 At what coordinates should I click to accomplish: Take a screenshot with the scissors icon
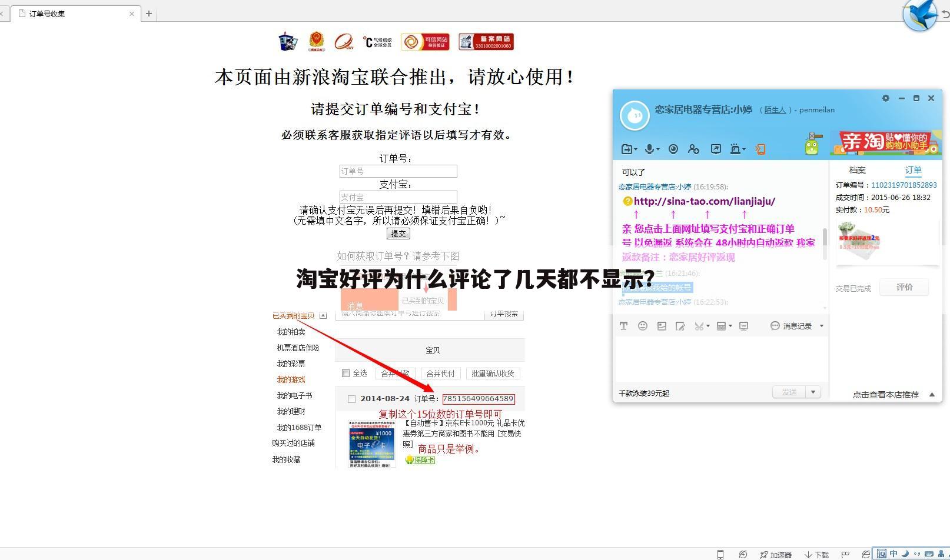(x=699, y=326)
